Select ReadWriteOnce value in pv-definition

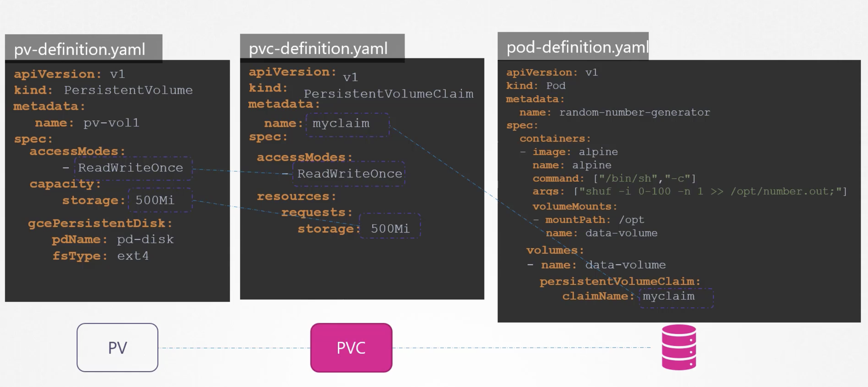[x=131, y=167]
